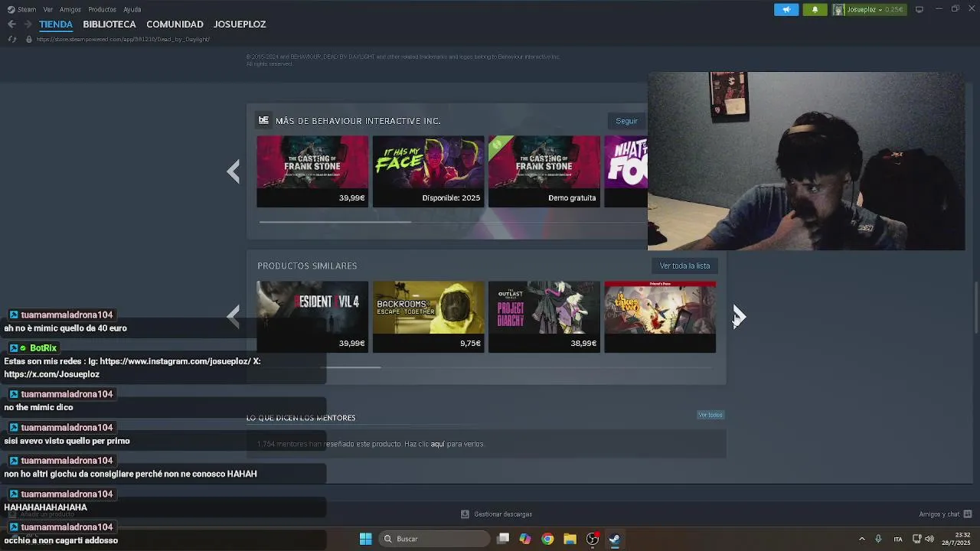Open the green notifications bell
The width and height of the screenshot is (980, 551).
815,9
